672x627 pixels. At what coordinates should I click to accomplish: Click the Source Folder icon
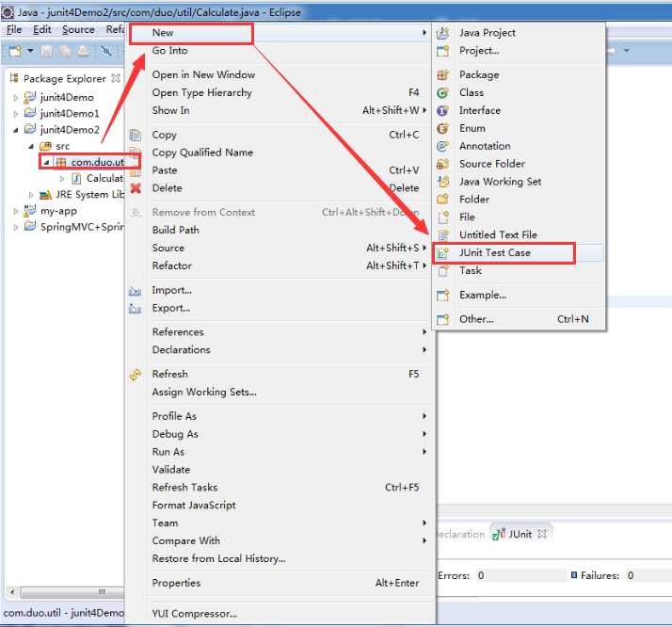[x=442, y=164]
